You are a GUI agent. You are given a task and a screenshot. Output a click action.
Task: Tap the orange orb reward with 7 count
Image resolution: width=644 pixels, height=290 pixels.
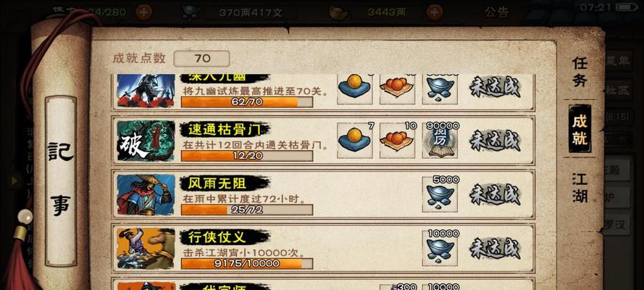tap(354, 141)
